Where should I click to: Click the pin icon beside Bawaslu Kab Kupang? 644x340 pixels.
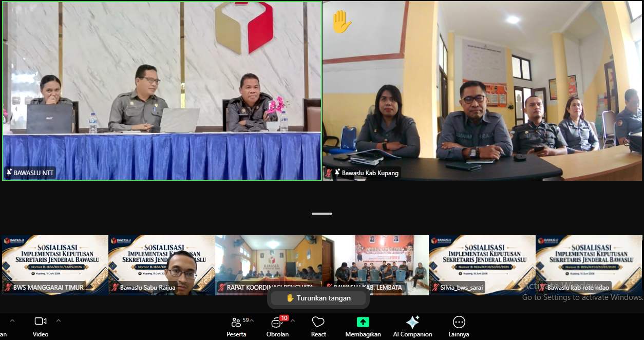(337, 173)
